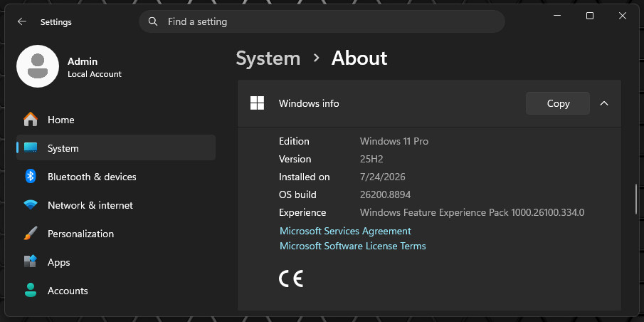Open Bluetooth & devices settings
Viewport: 644px width, 322px height.
click(116, 177)
